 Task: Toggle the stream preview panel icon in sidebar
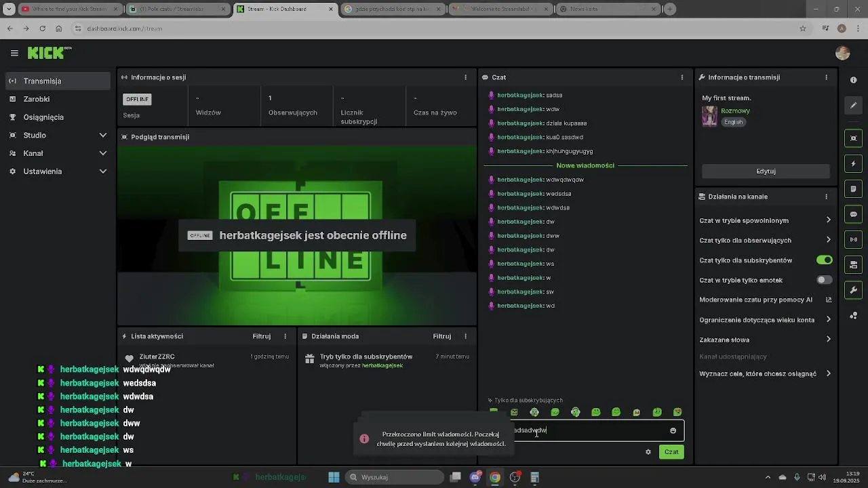[x=853, y=138]
